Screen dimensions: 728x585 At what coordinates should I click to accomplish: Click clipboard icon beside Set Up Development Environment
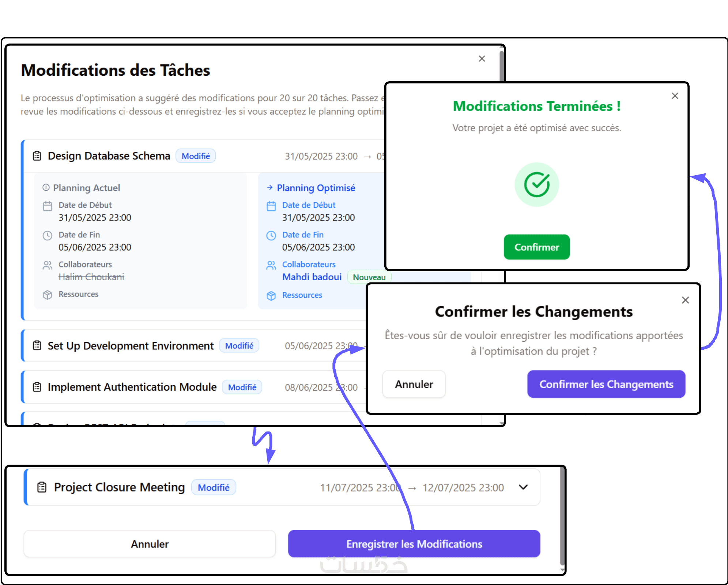[37, 345]
